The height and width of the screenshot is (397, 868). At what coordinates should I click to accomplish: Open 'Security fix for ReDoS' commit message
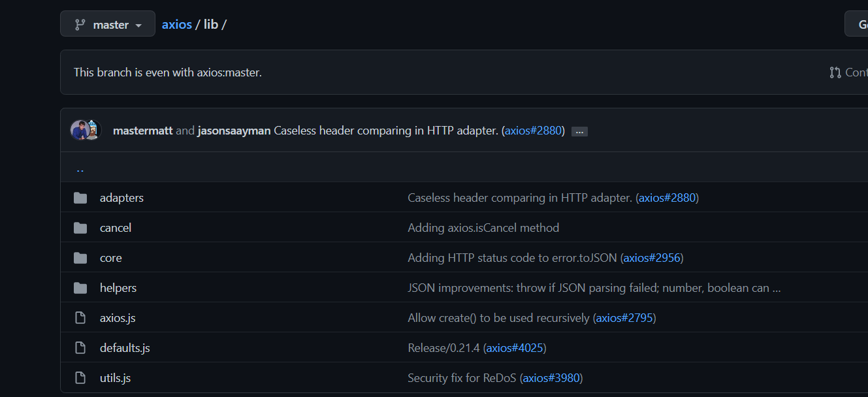coord(462,378)
